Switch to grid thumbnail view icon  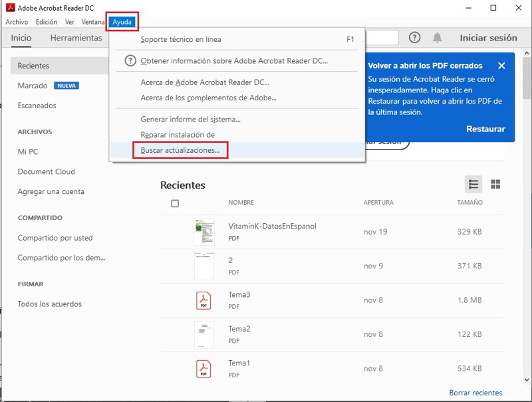coord(495,184)
